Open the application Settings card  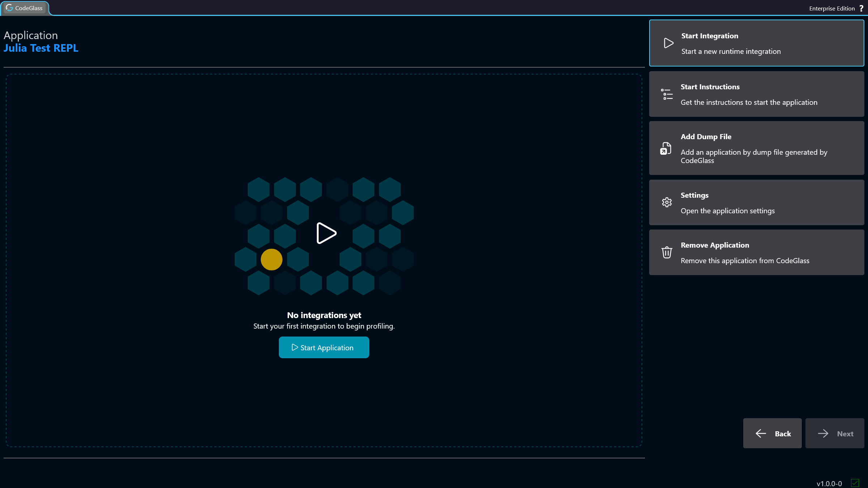pos(757,202)
